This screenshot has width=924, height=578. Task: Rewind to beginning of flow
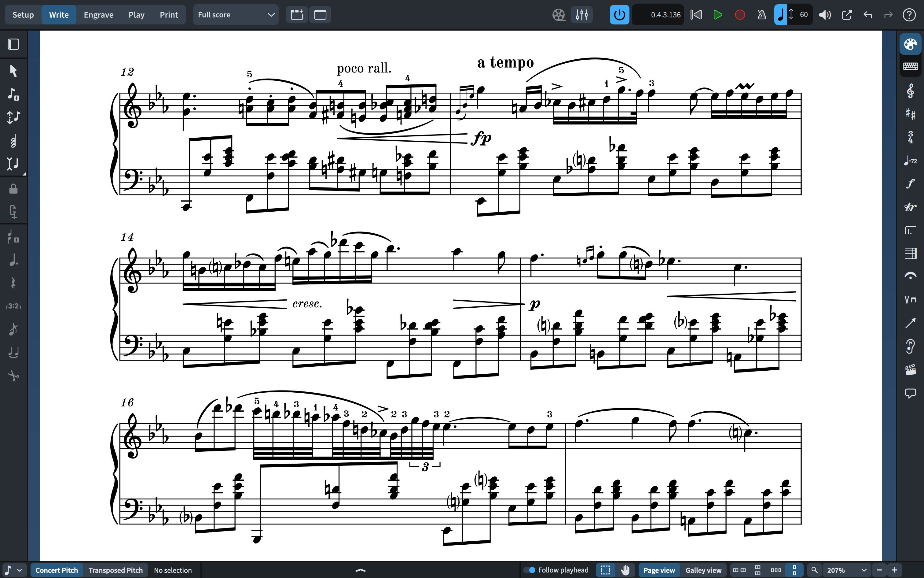(696, 15)
